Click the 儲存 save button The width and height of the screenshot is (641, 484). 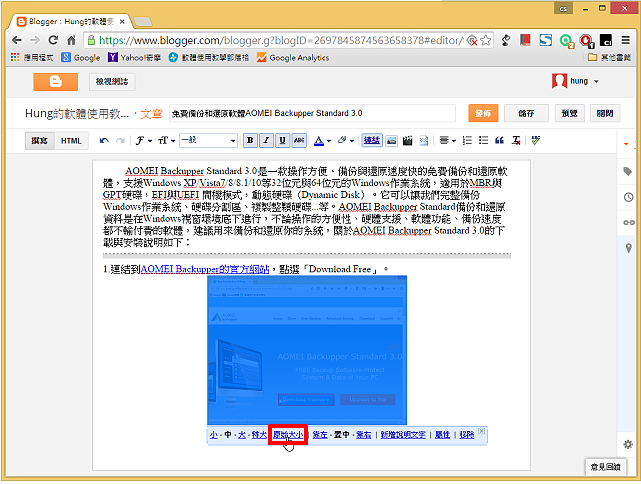526,114
